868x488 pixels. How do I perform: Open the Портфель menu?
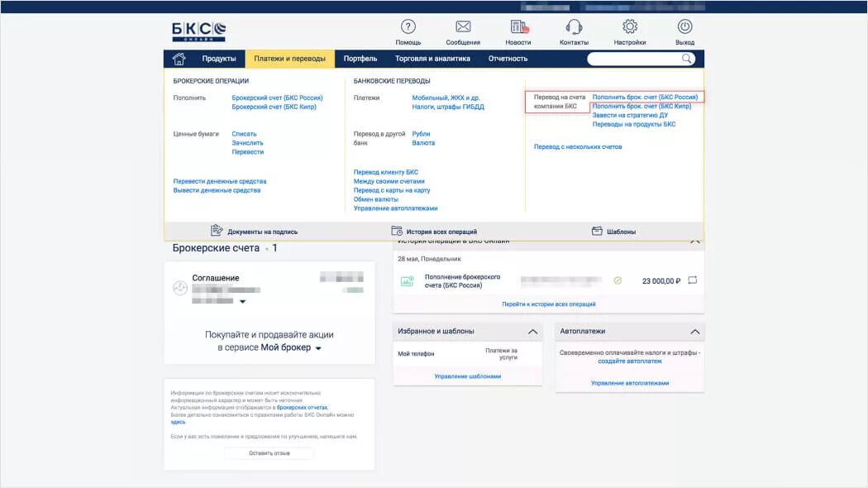coord(360,59)
